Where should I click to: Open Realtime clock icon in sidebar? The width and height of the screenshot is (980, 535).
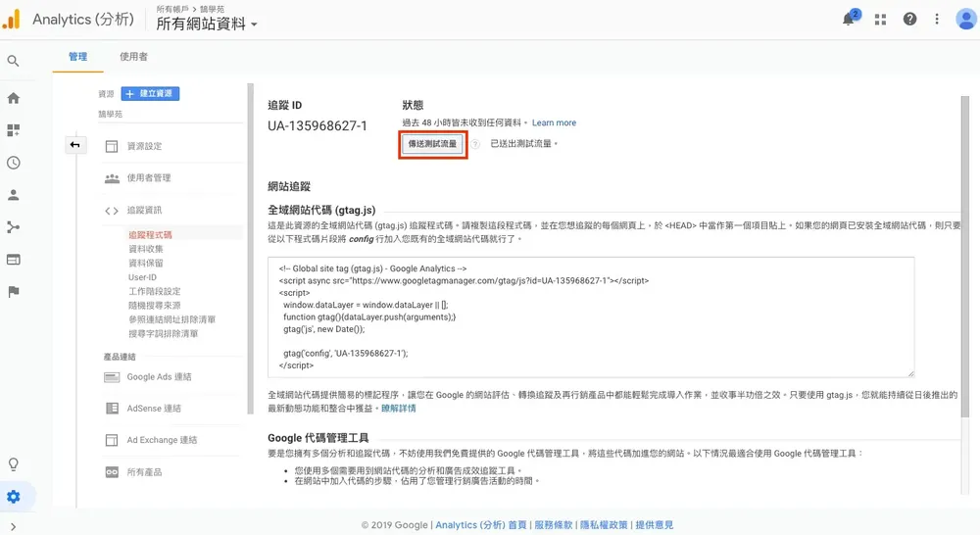click(13, 163)
